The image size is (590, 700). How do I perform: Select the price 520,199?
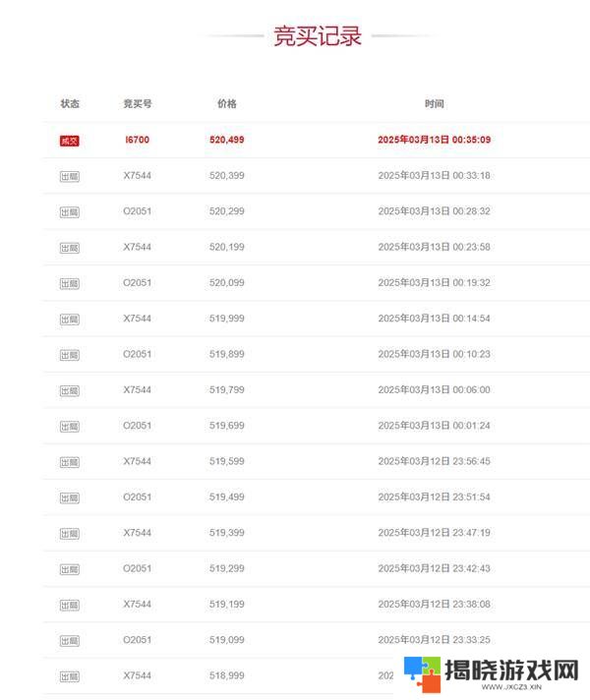point(227,247)
